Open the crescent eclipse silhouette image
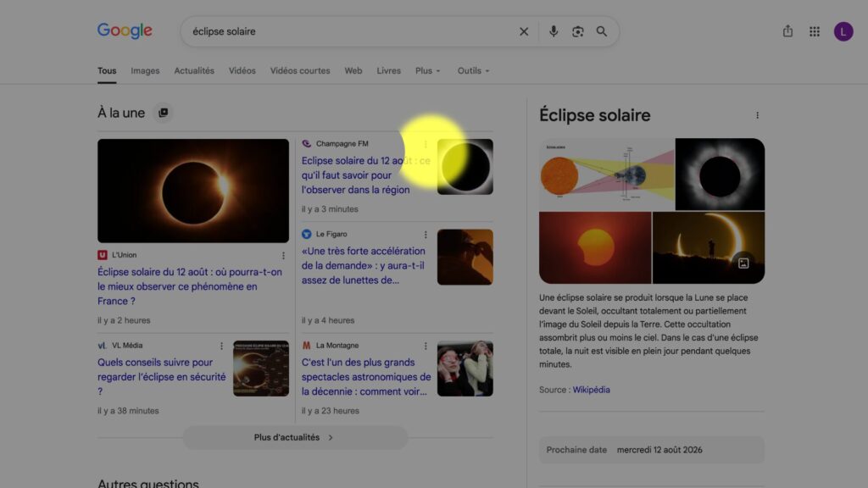The image size is (868, 488). tap(709, 248)
